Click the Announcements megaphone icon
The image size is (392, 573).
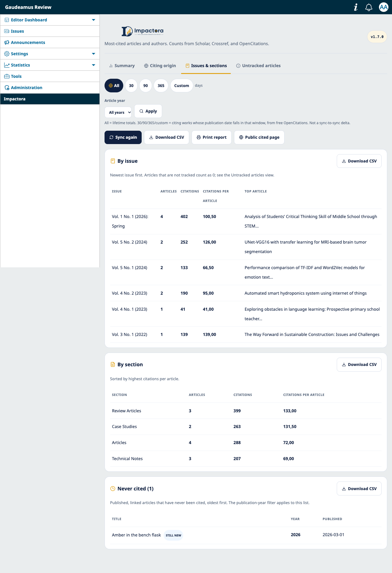[7, 42]
